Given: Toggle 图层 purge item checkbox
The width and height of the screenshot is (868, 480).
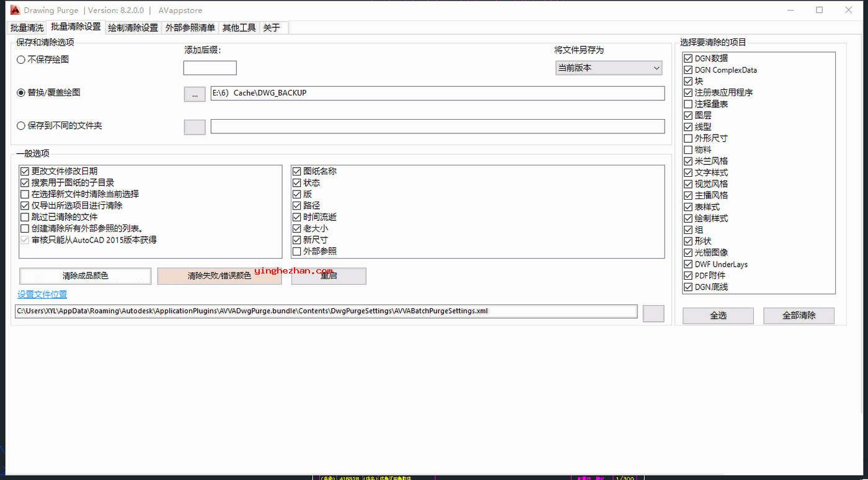Looking at the screenshot, I should tap(688, 115).
